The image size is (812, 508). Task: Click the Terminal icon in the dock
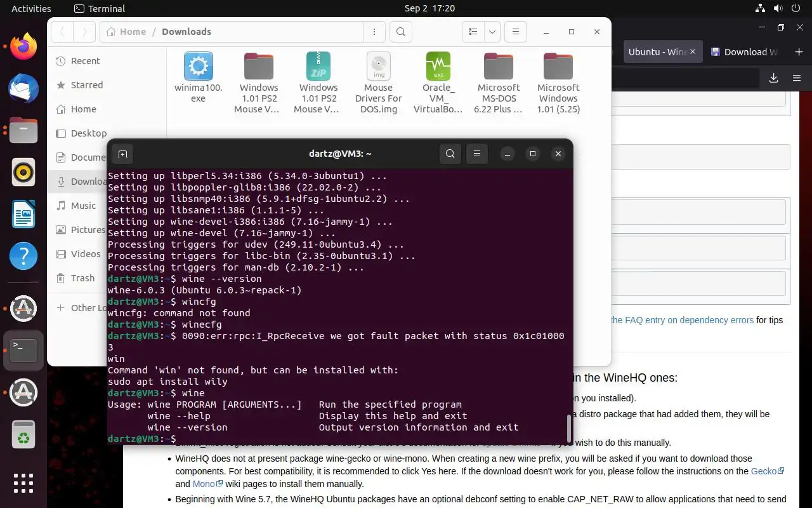pos(23,351)
